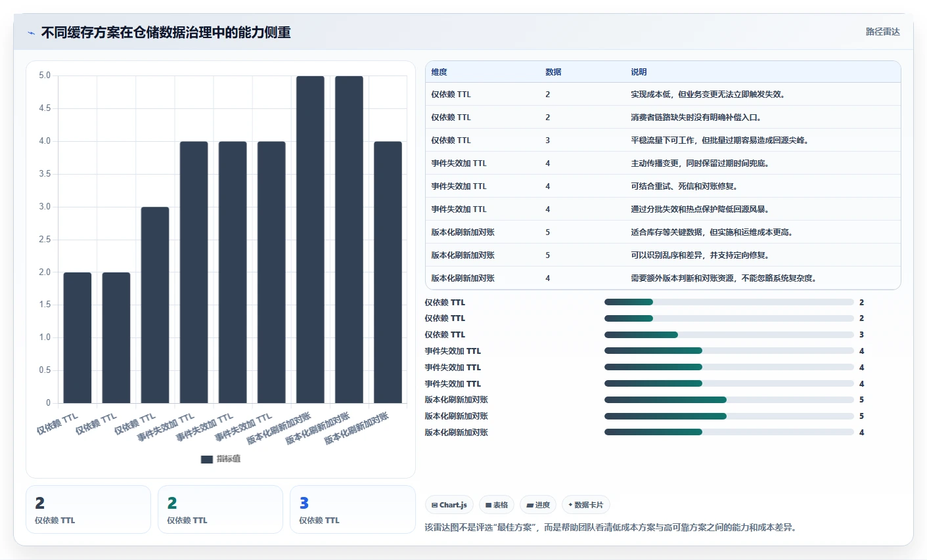Toggle the 指标值 legend color box
This screenshot has height=560, width=927.
pos(206,460)
